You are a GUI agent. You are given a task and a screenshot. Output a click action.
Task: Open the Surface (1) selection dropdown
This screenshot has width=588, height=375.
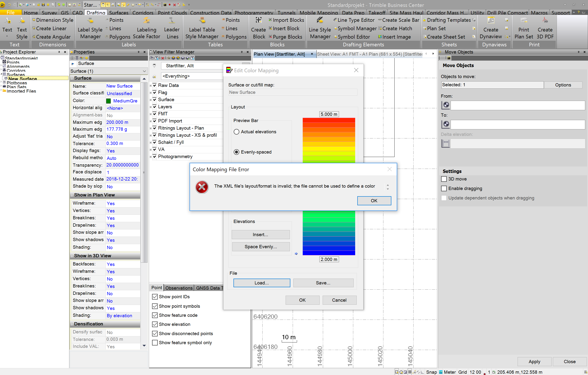tap(144, 71)
